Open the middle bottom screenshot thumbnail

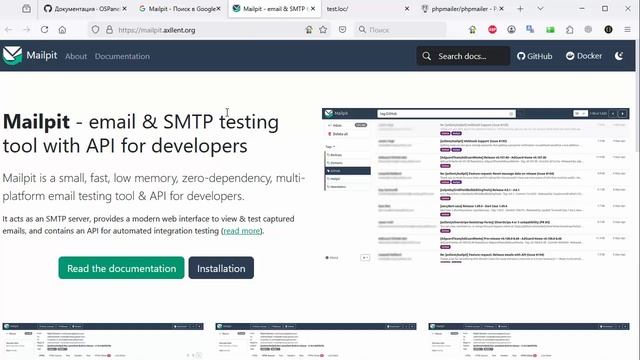click(316, 341)
